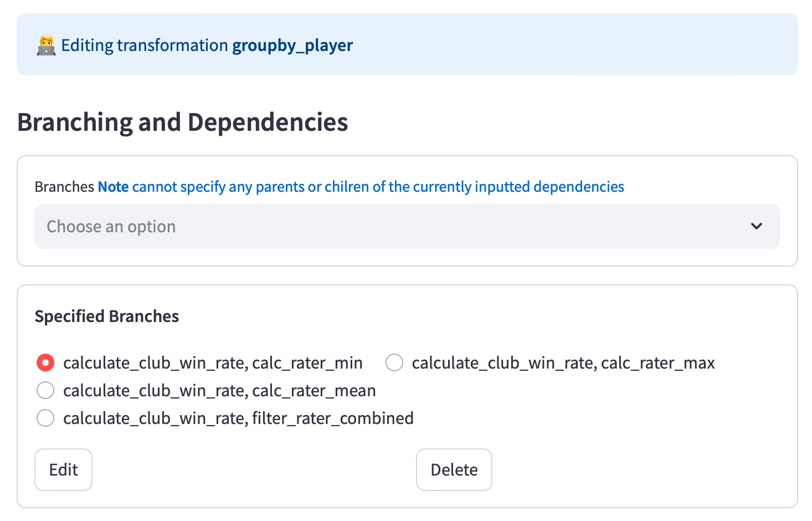The height and width of the screenshot is (521, 812).
Task: Click the bold "groupby_player" transformation name
Action: tap(292, 45)
